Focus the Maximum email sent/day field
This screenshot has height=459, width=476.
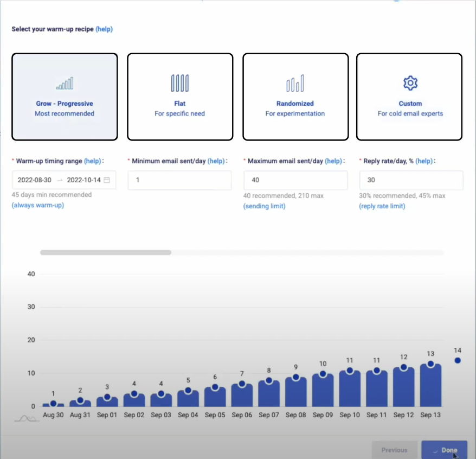[295, 180]
